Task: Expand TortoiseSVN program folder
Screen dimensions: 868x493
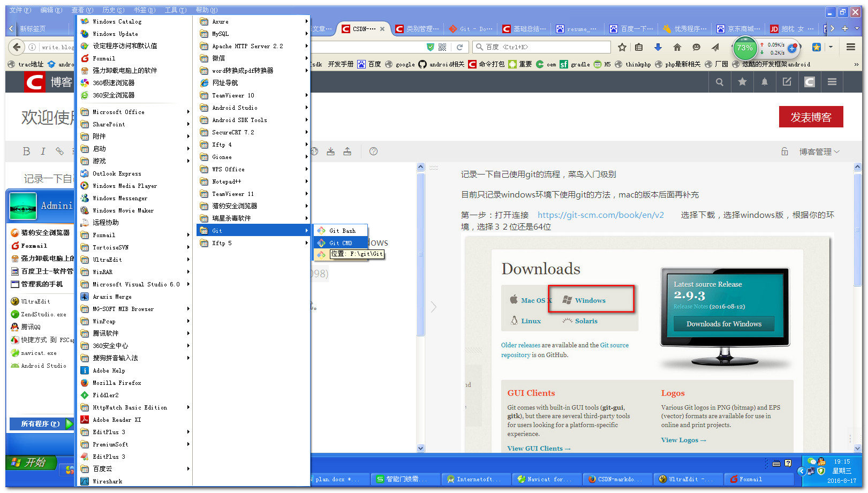Action: (x=135, y=247)
